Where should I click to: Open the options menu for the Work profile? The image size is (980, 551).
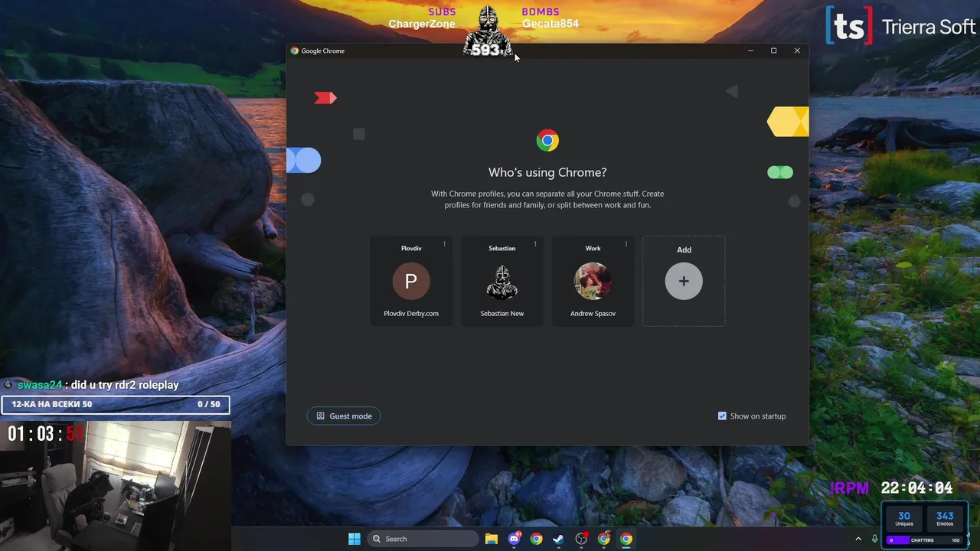pyautogui.click(x=626, y=244)
